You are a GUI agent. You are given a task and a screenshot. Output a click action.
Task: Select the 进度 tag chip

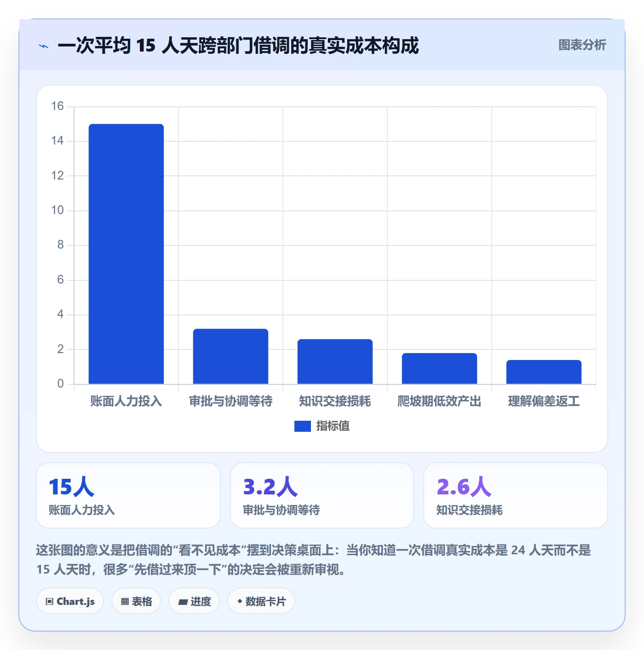[x=194, y=601]
